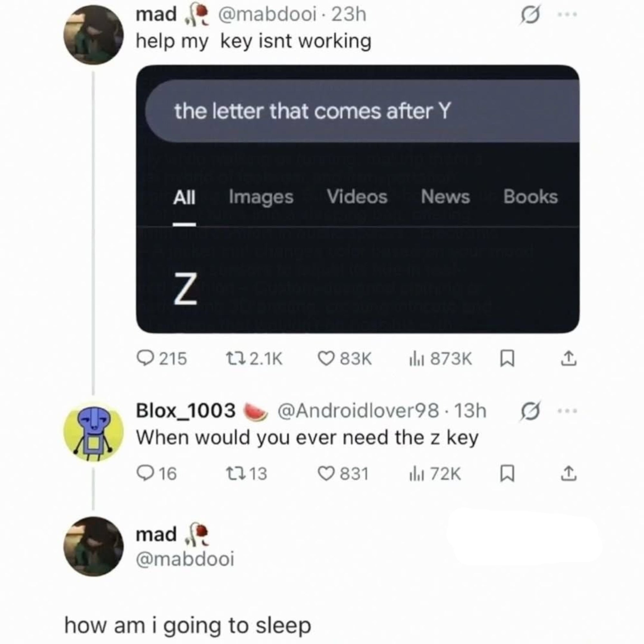Open the @mabdooi handle on the bottom tweet
Viewport: 644px width, 644px height.
click(185, 559)
